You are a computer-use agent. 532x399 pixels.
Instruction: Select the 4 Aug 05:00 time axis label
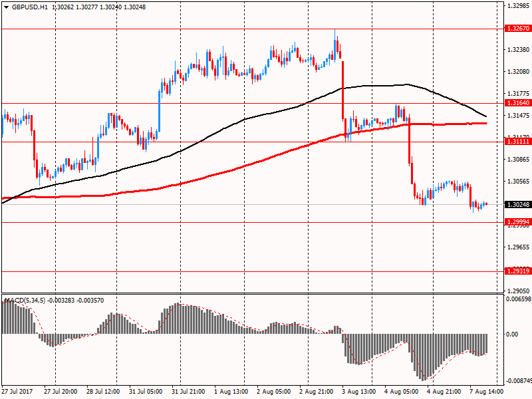click(402, 391)
